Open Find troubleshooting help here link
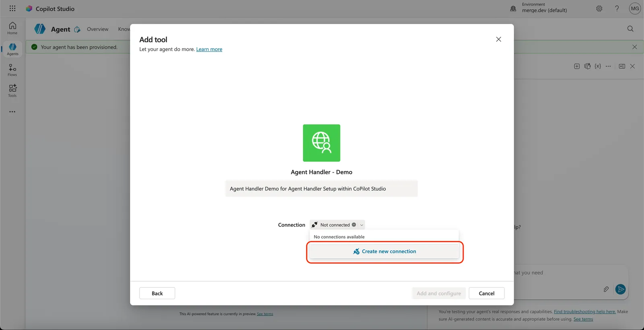 coord(585,311)
